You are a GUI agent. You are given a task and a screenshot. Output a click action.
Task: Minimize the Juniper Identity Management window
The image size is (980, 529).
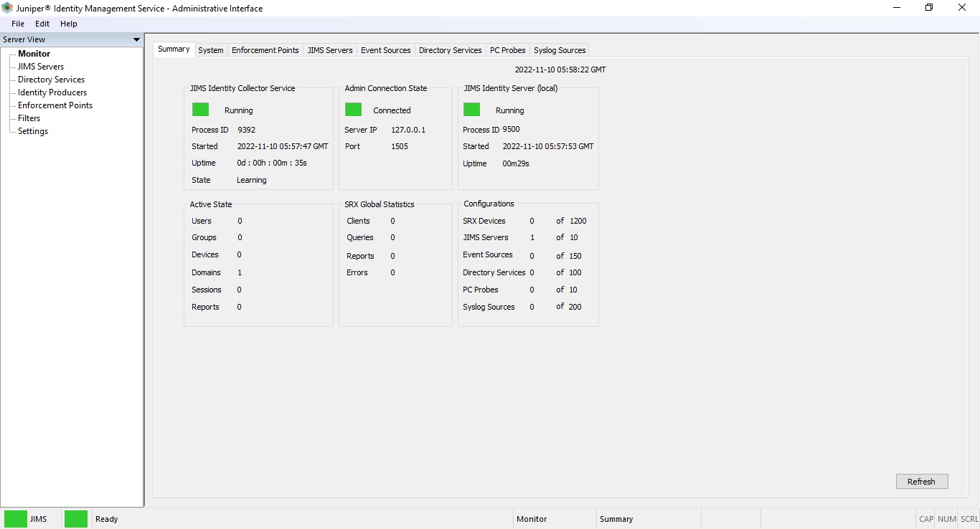click(897, 8)
